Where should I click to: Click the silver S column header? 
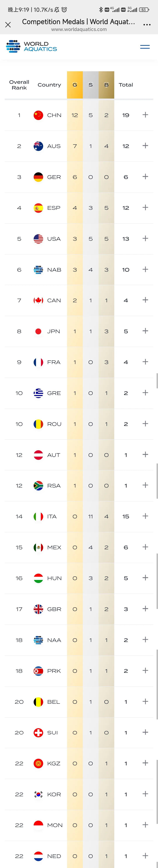coord(90,85)
